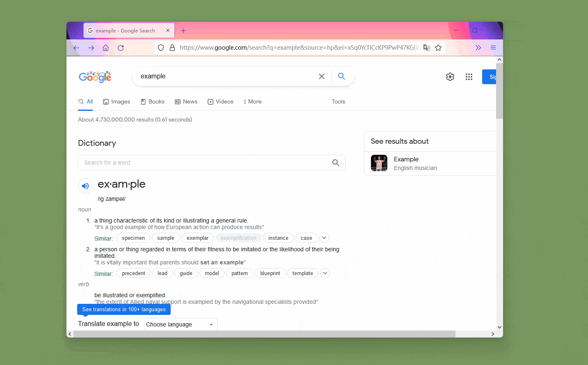
Task: Select the synonym 'precedent'
Action: tap(133, 273)
